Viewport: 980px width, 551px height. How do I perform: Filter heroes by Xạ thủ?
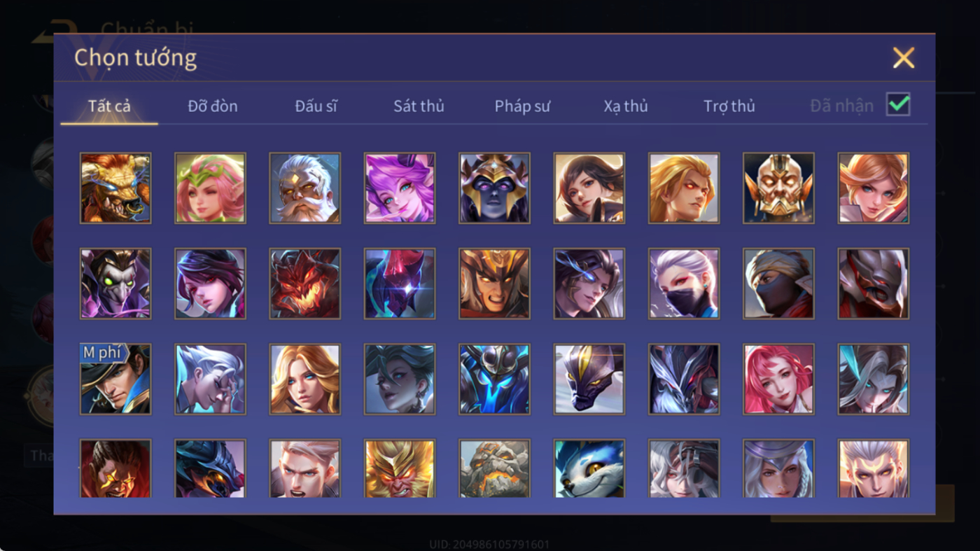click(626, 106)
